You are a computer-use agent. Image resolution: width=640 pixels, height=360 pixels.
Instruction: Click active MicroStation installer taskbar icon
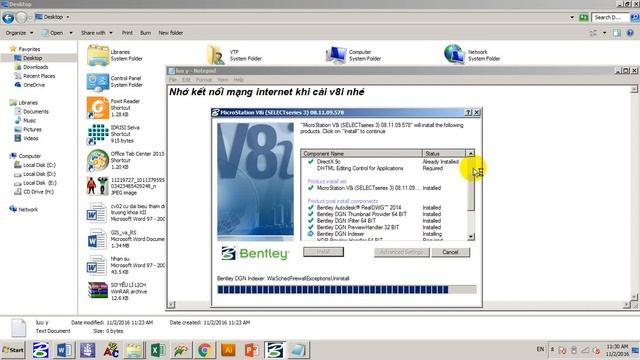click(x=275, y=350)
